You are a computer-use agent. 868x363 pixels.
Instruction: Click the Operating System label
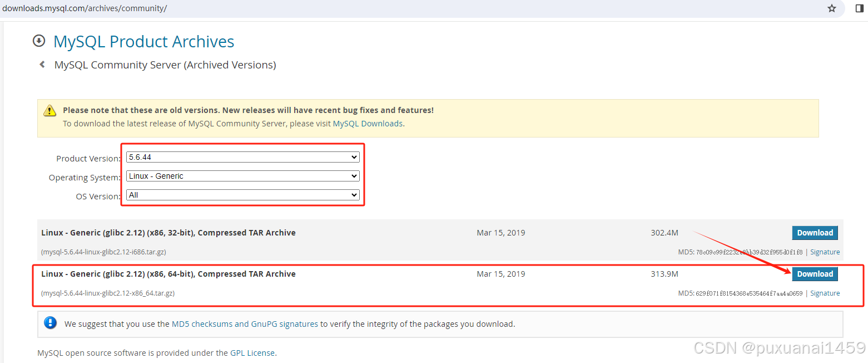[x=85, y=178]
